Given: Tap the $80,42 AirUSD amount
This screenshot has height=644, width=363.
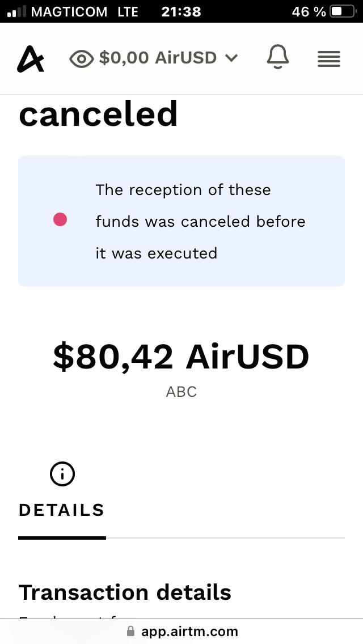Looking at the screenshot, I should (181, 357).
